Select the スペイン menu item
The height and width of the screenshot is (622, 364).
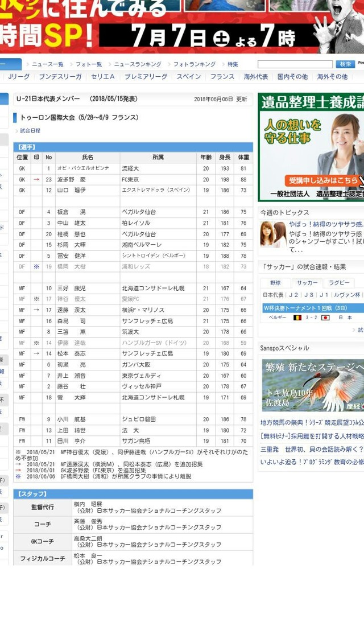189,77
